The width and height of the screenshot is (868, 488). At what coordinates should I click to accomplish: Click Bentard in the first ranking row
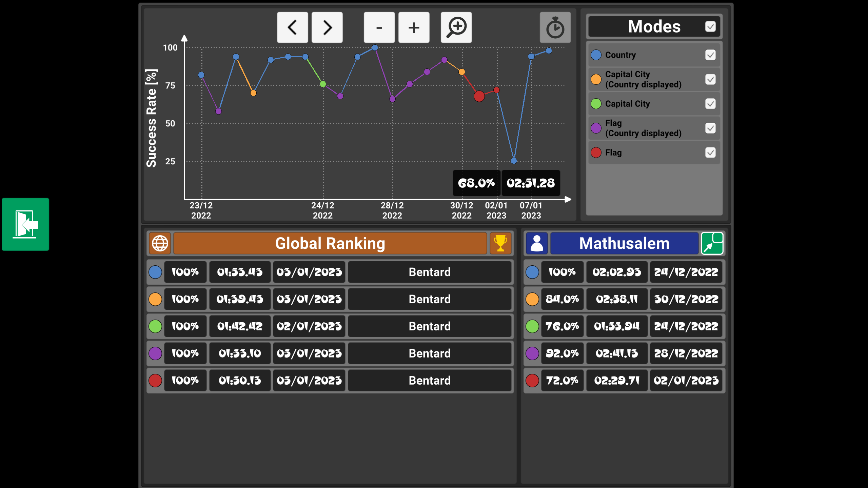coord(430,272)
